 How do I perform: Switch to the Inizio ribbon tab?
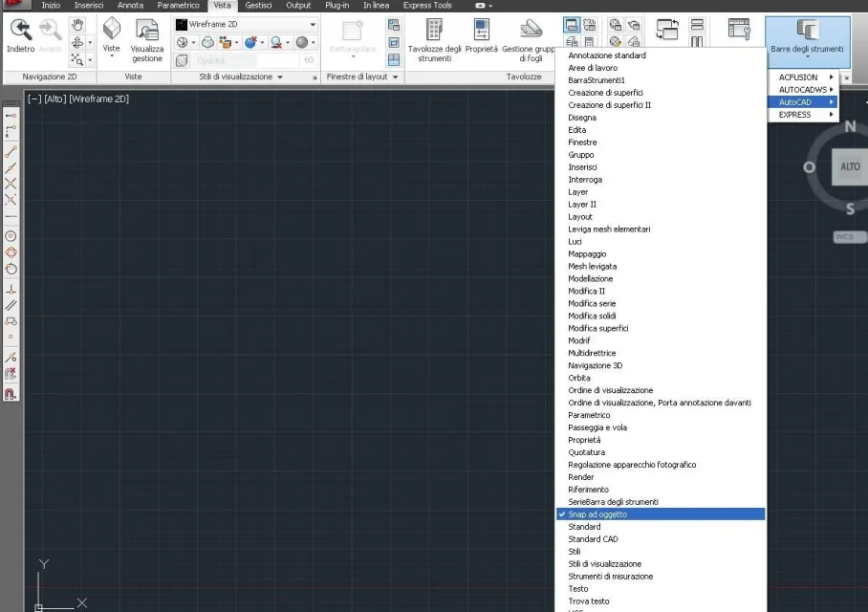click(51, 6)
